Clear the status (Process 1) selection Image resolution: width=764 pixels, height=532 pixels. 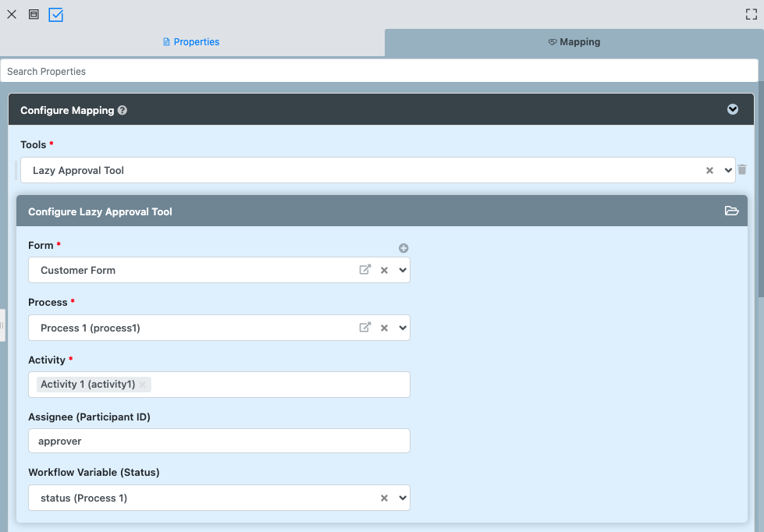tap(385, 498)
